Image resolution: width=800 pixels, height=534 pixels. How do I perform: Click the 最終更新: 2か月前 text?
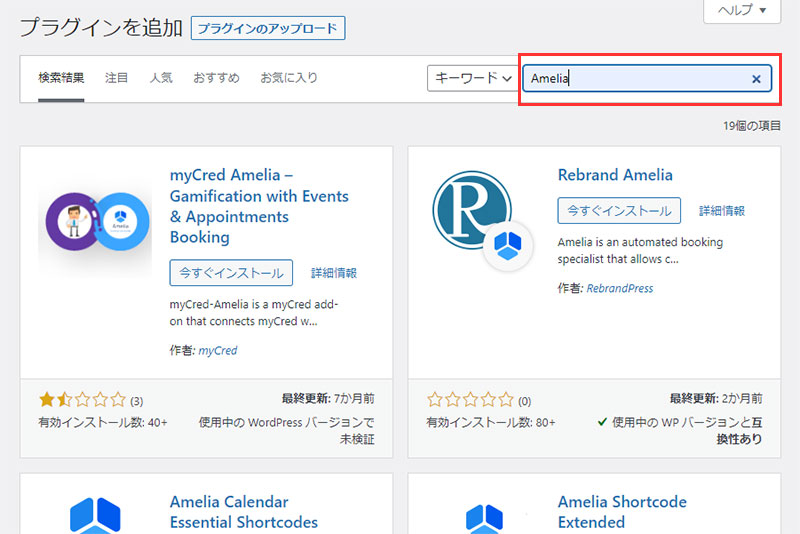pyautogui.click(x=716, y=398)
